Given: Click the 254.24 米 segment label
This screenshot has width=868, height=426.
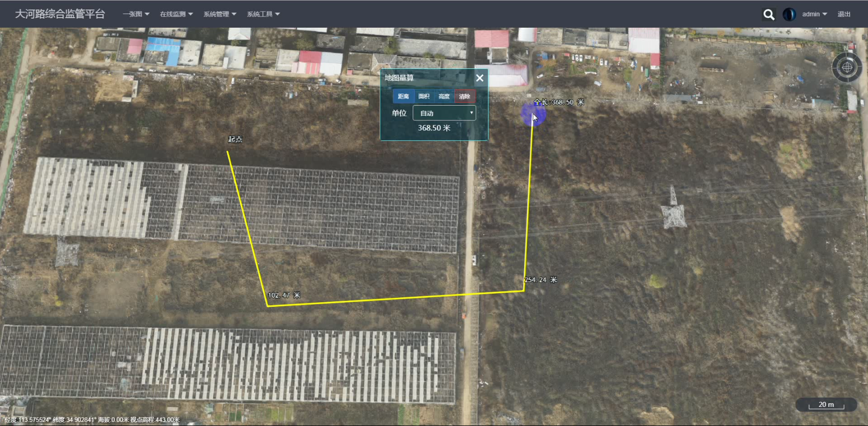Looking at the screenshot, I should coord(541,280).
